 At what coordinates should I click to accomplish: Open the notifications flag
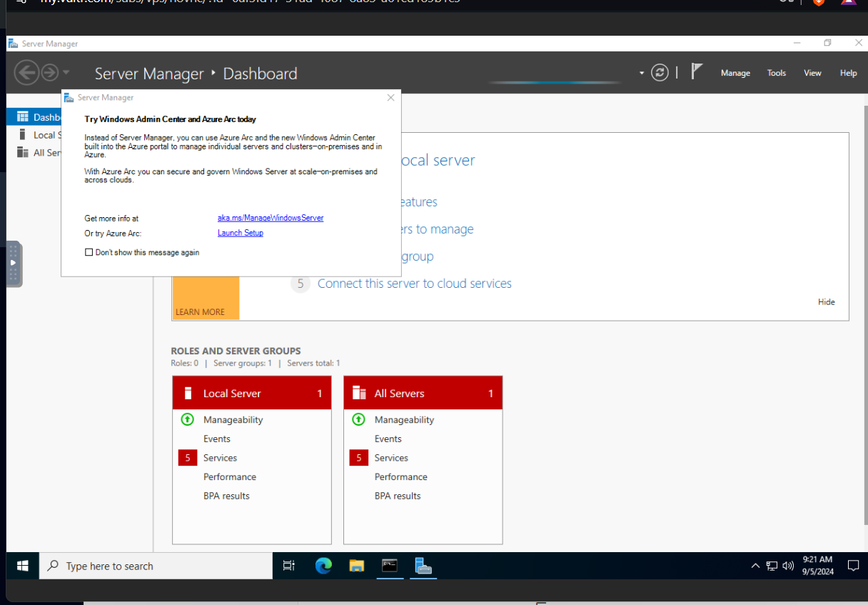pyautogui.click(x=697, y=71)
